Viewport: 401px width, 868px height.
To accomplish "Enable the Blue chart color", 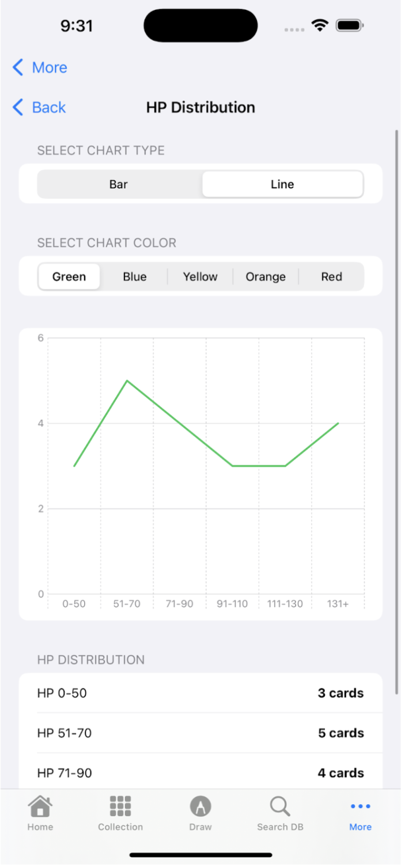I will [x=134, y=277].
